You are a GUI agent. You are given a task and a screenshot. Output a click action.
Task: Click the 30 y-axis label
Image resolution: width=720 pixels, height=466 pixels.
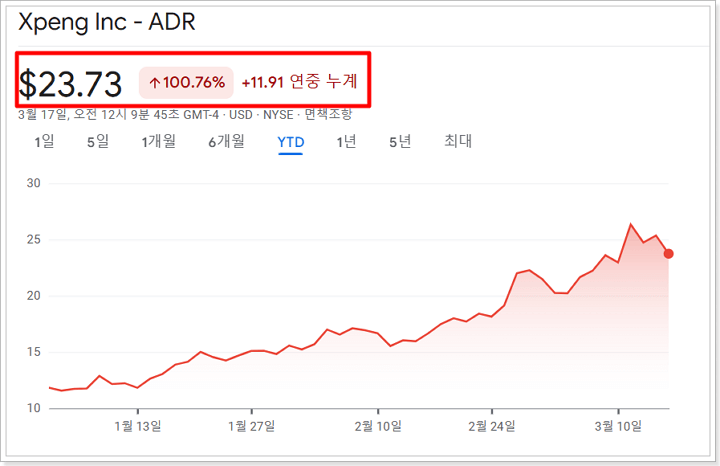34,183
